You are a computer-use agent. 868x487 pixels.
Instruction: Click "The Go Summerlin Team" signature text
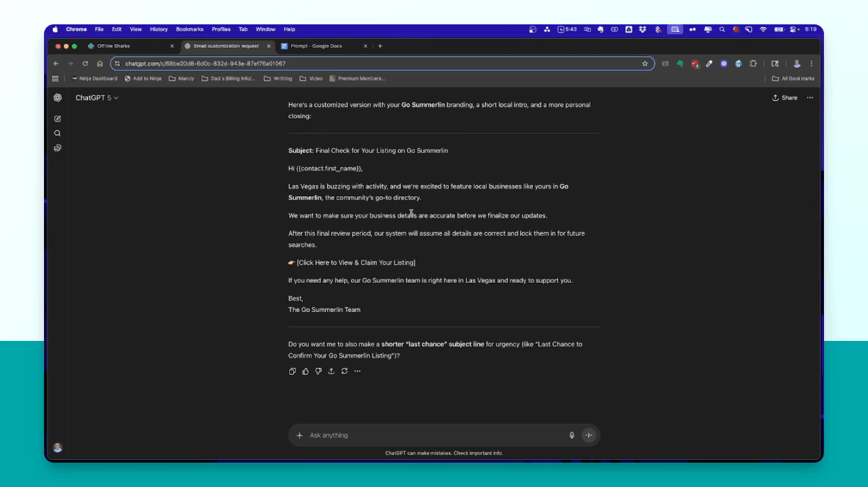(x=324, y=310)
